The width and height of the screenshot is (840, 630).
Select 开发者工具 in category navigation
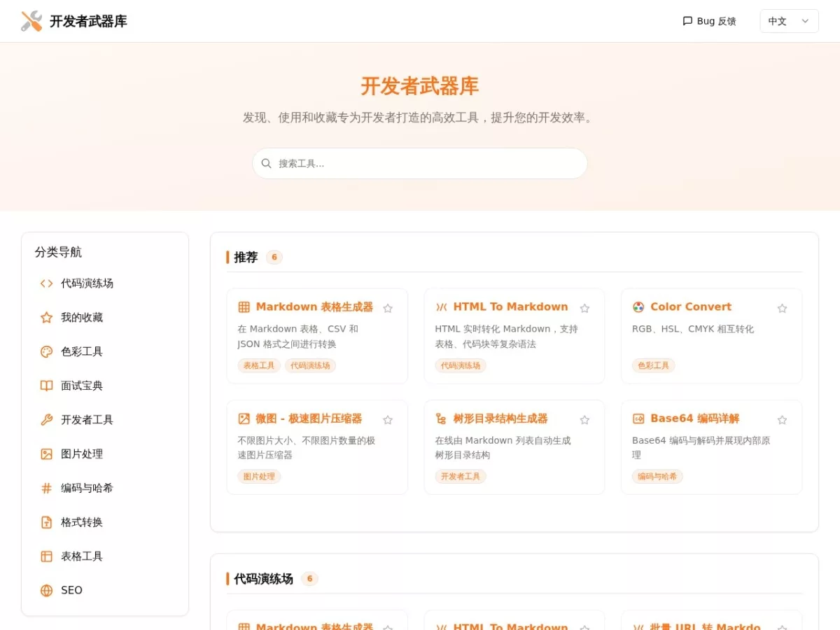pyautogui.click(x=105, y=420)
